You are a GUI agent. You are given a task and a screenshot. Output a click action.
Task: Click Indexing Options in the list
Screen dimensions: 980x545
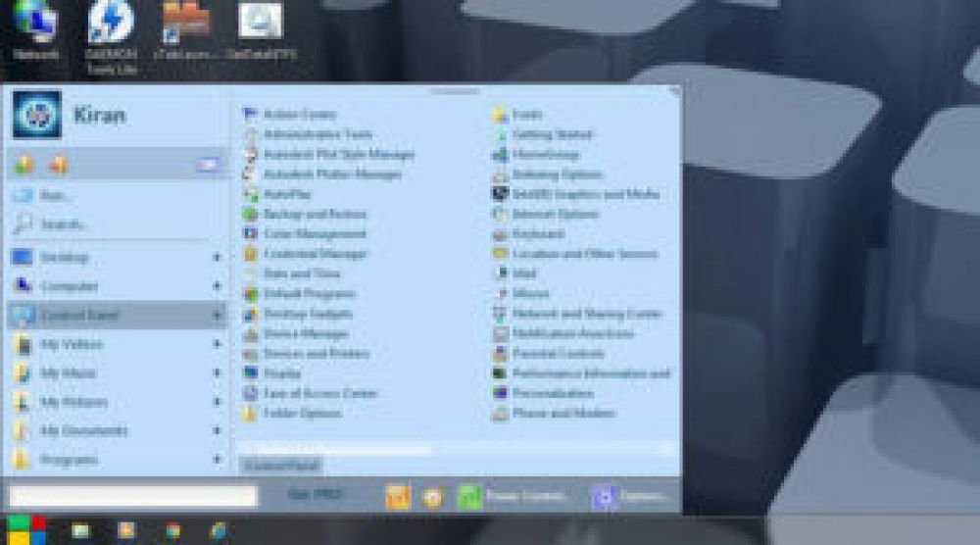pos(548,174)
